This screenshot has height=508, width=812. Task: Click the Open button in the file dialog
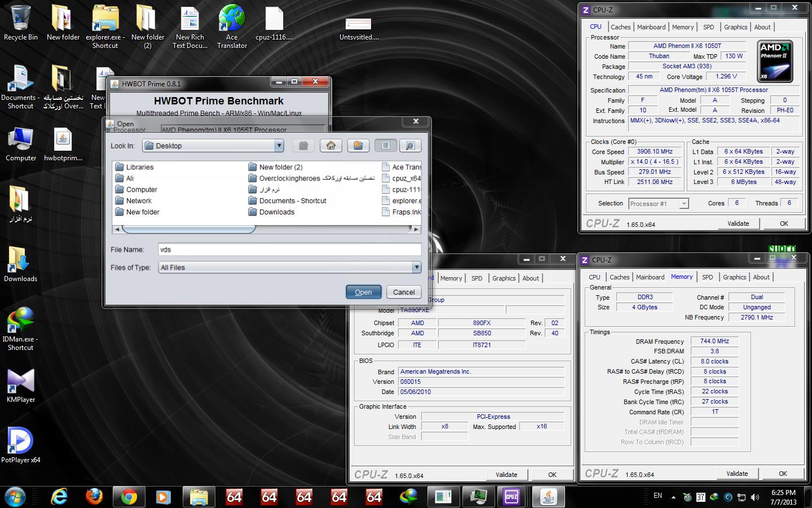click(x=363, y=292)
